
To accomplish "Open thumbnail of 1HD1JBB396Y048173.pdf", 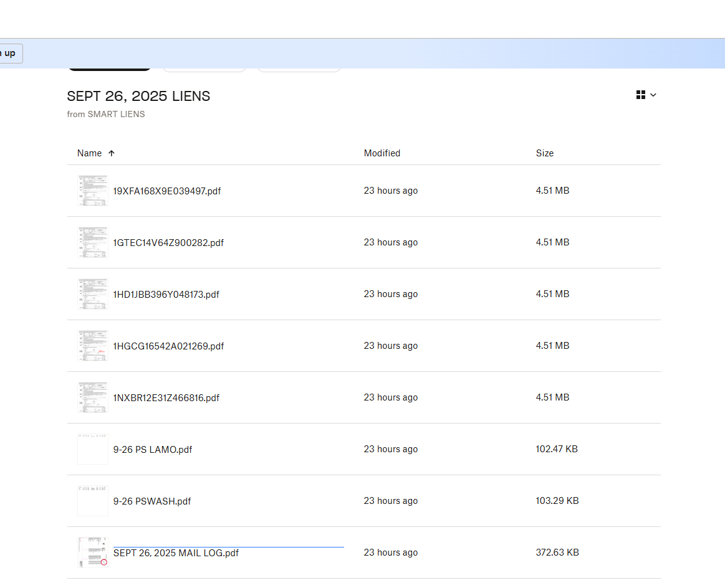I will tap(93, 294).
